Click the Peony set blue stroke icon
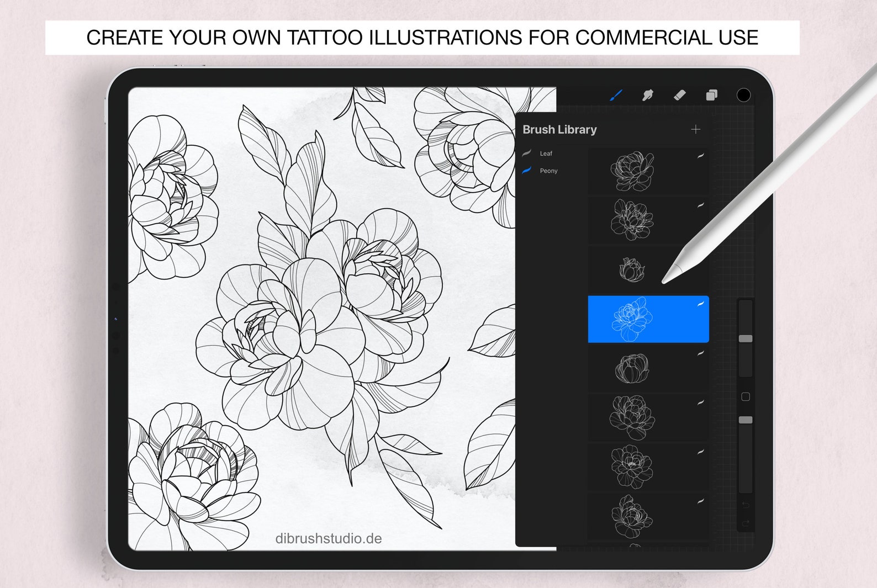The image size is (877, 588). pyautogui.click(x=527, y=170)
